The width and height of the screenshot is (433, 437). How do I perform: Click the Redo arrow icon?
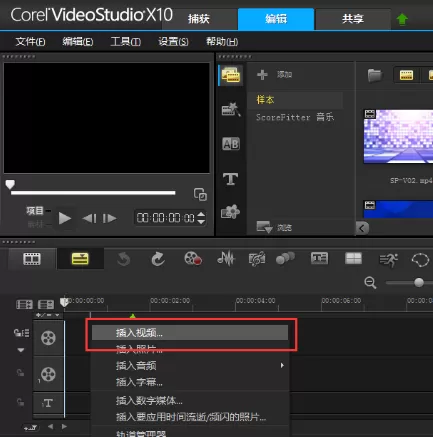point(158,259)
